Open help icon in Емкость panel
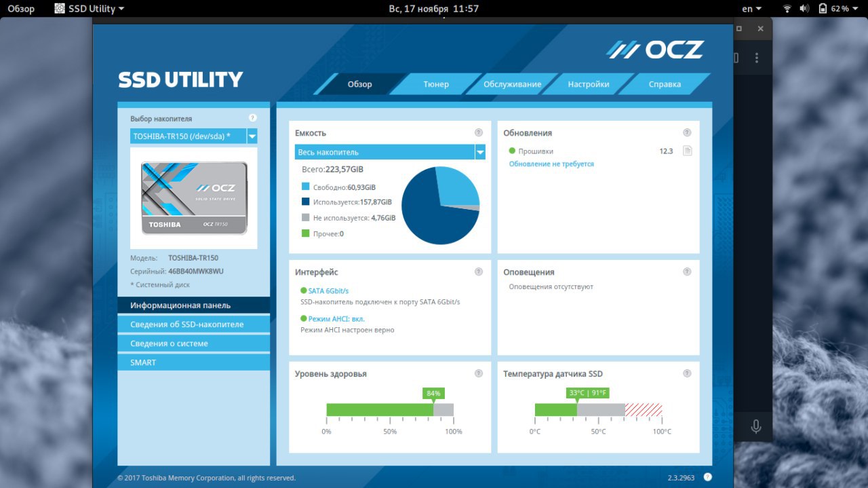The width and height of the screenshot is (868, 488). click(x=479, y=133)
